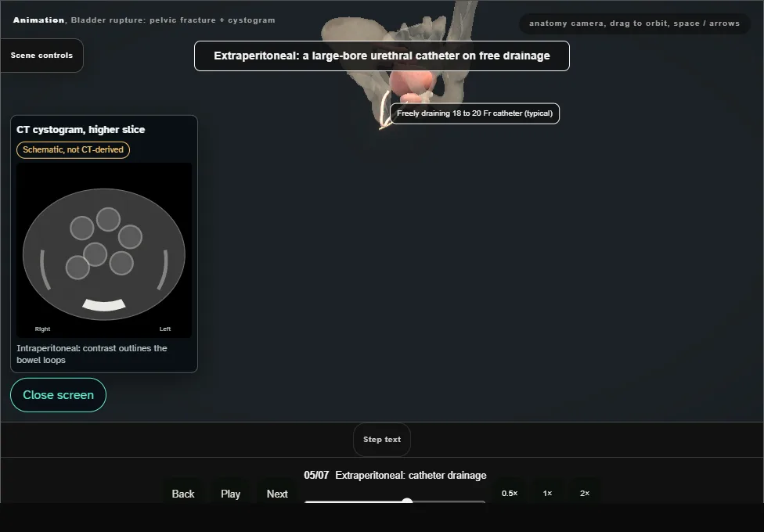This screenshot has width=764, height=532.
Task: Play the animation
Action: coord(230,494)
